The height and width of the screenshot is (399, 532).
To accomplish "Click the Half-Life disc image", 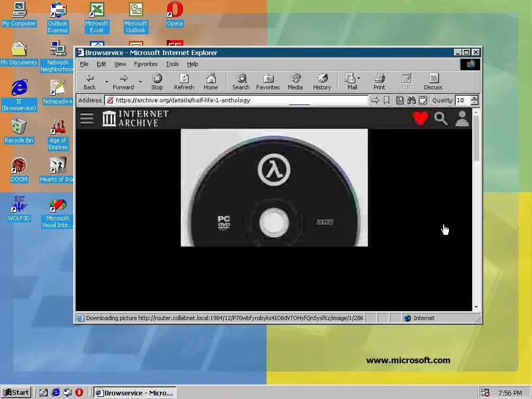I will point(274,188).
